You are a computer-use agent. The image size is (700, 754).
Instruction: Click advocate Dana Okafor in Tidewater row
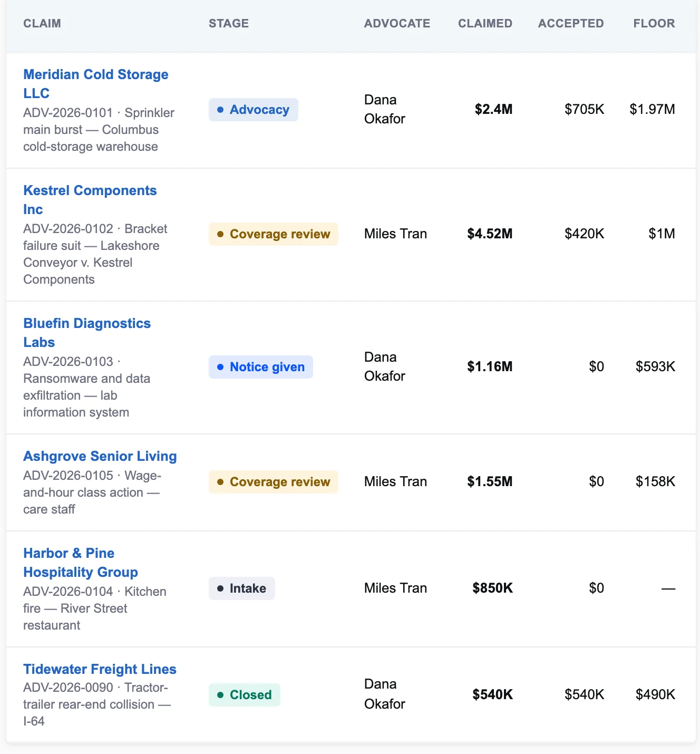[385, 694]
